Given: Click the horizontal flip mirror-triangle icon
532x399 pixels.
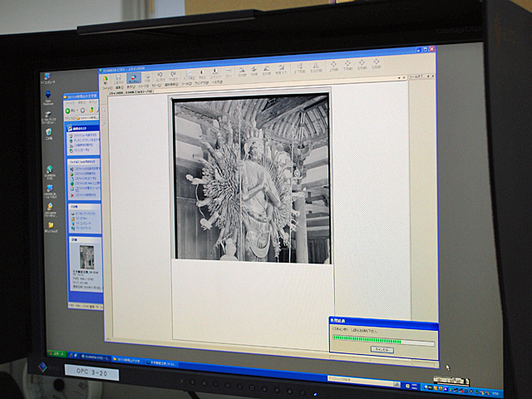Looking at the screenshot, I should pyautogui.click(x=316, y=66).
